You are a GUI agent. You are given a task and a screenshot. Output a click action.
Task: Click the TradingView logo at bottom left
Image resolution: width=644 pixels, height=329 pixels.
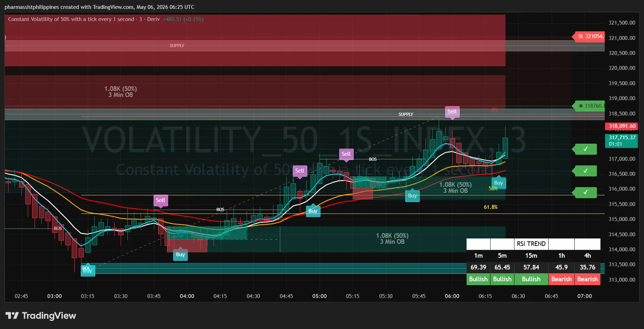coord(41,315)
